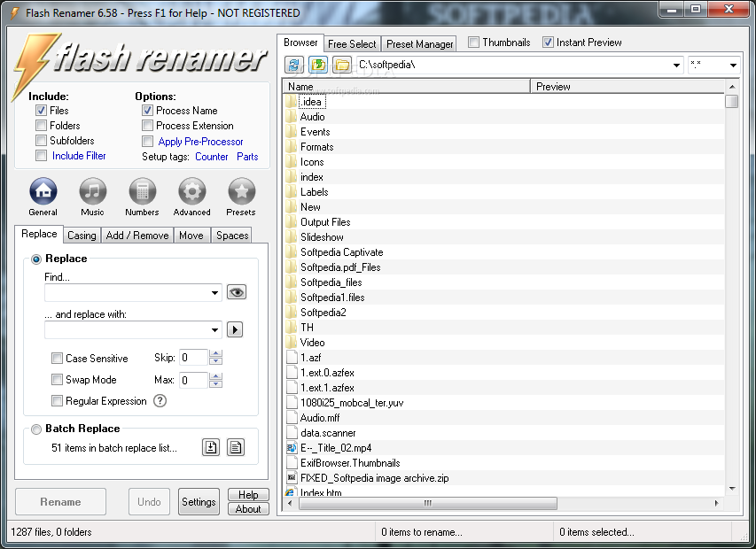Switch to the Preset Manager tab
756x549 pixels.
[419, 43]
